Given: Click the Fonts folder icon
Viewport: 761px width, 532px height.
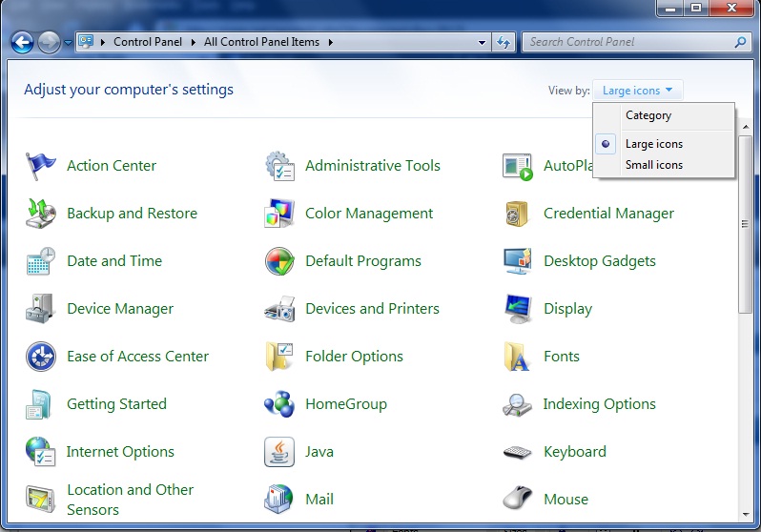Looking at the screenshot, I should pos(517,357).
